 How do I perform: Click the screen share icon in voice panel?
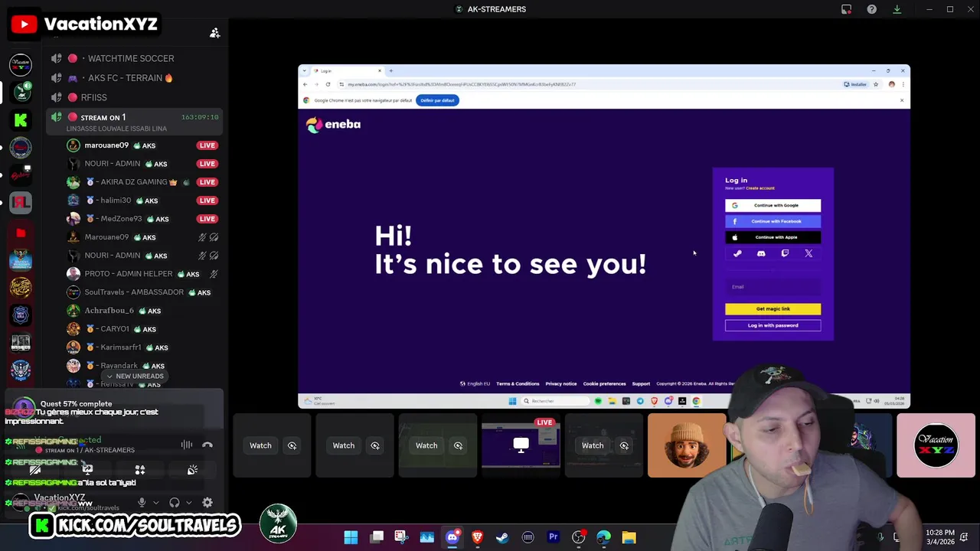point(87,470)
